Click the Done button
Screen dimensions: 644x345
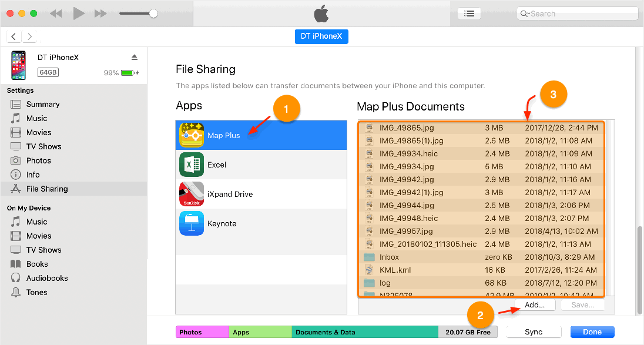592,332
